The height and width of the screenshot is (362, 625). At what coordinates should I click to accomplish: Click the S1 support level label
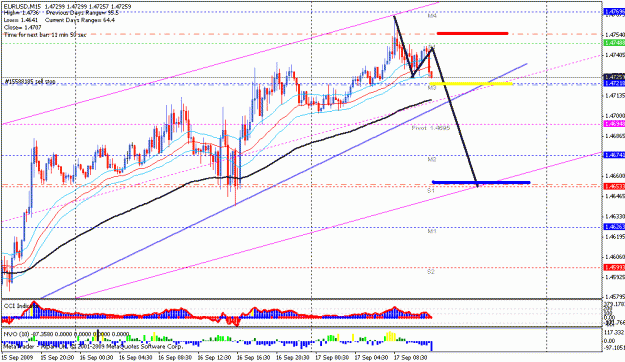click(431, 191)
